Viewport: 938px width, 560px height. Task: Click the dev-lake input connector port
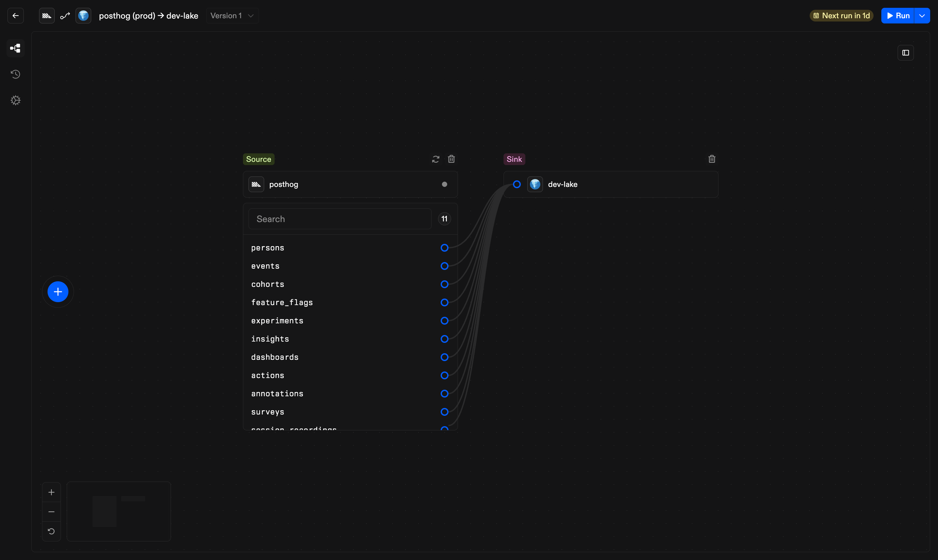click(x=517, y=184)
